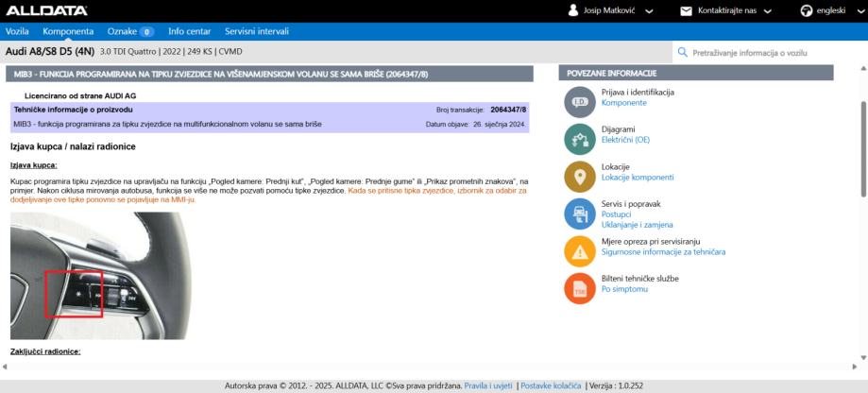Click the date 26. siječnja 2024.
The width and height of the screenshot is (868, 393).
coord(500,125)
